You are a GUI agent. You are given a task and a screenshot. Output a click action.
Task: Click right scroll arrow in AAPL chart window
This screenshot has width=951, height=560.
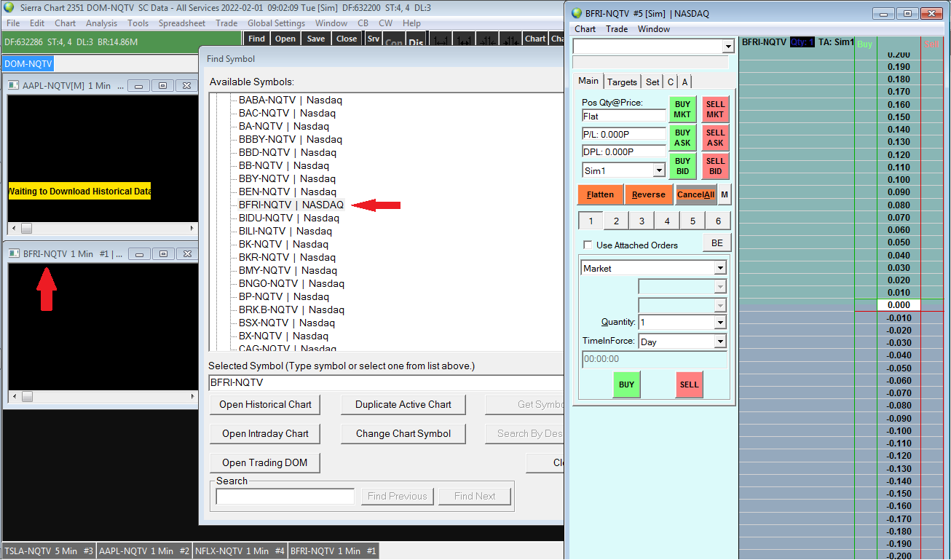[192, 228]
